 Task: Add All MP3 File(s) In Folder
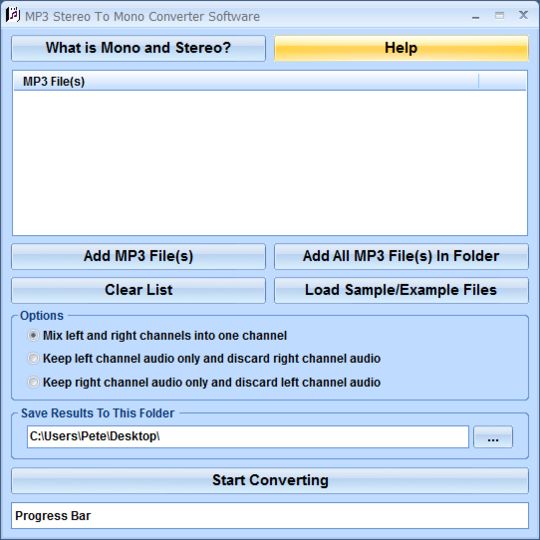(401, 256)
